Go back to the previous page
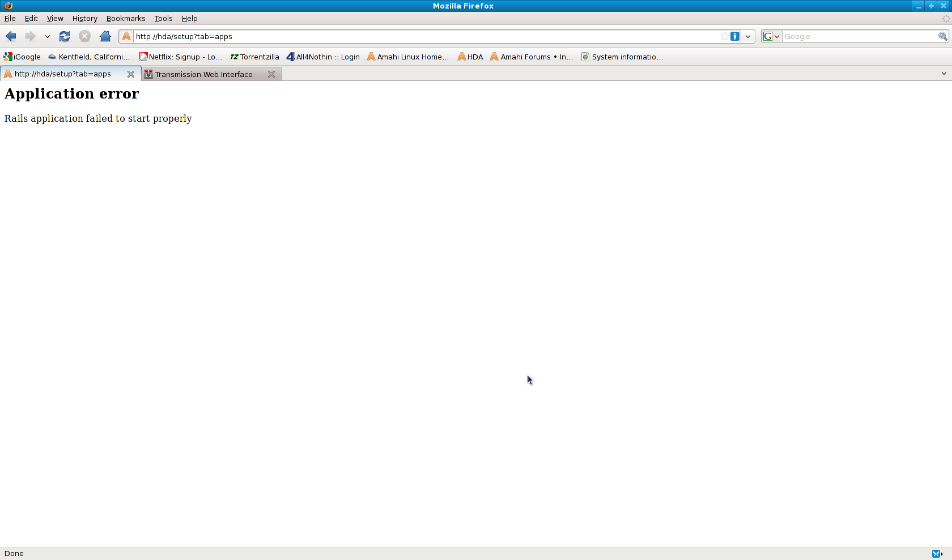The image size is (952, 560). click(11, 36)
